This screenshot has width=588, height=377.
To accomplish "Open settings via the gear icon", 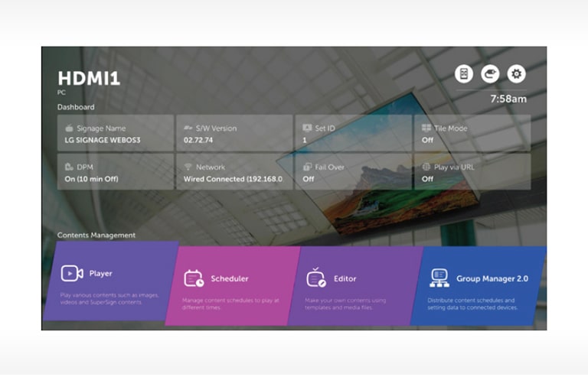I will [x=517, y=73].
